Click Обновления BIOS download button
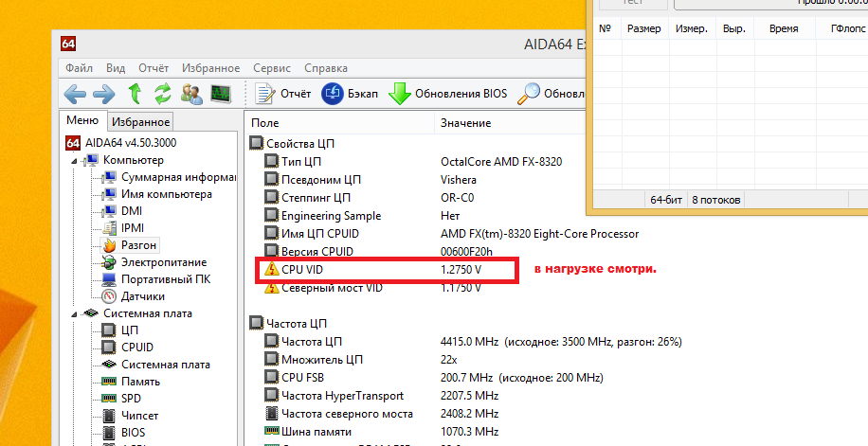Viewport: 868px width, 446px height. tap(449, 94)
